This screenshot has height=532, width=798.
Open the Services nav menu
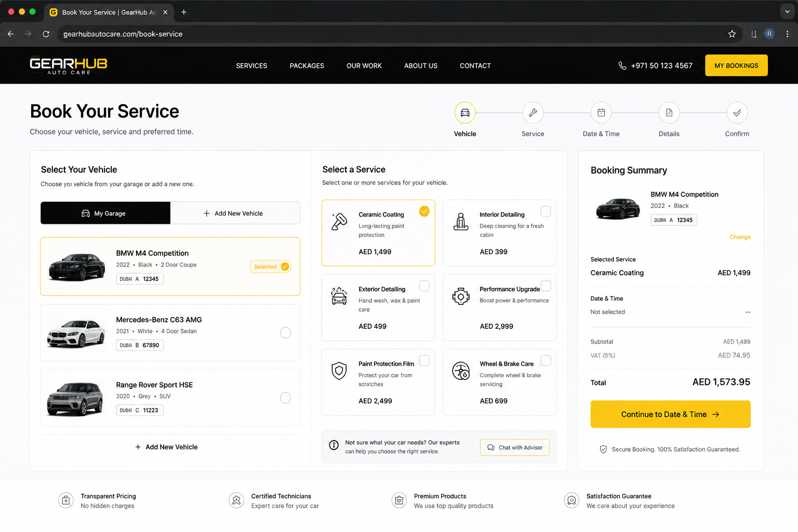pyautogui.click(x=251, y=66)
